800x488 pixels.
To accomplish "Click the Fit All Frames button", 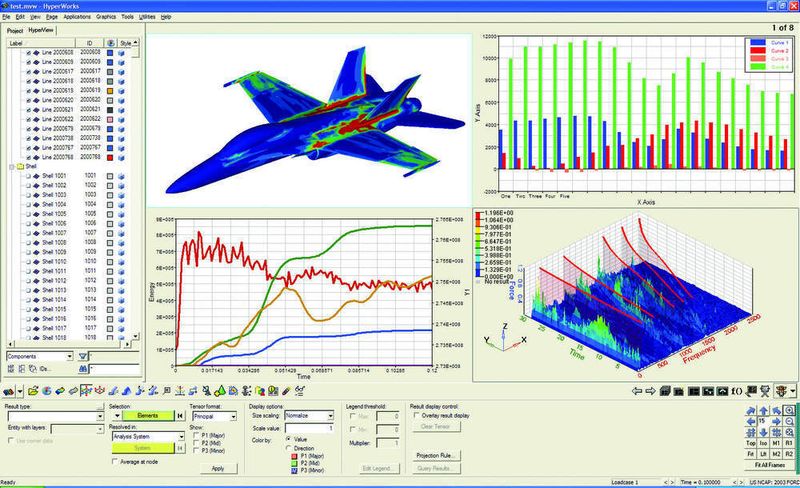I will click(770, 465).
